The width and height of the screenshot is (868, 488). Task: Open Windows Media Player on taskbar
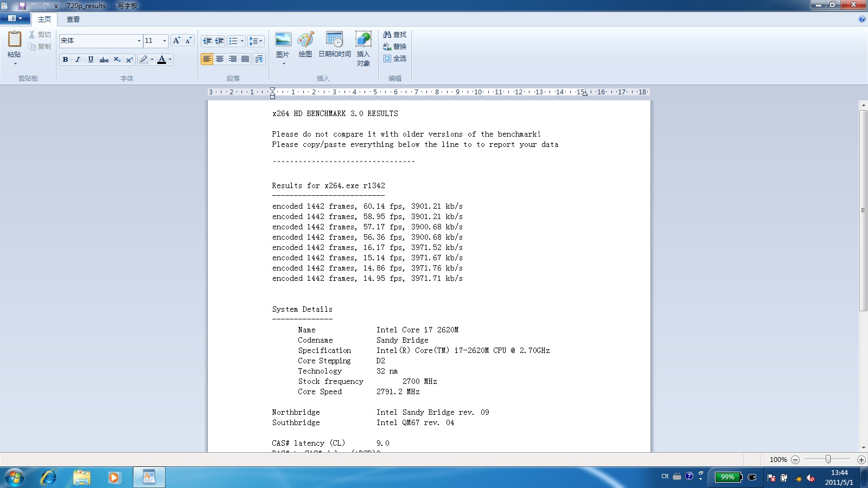[114, 478]
